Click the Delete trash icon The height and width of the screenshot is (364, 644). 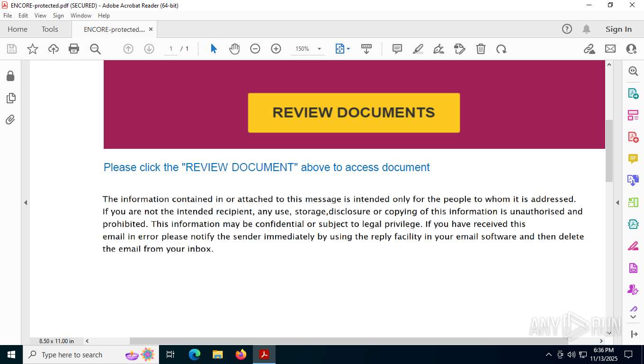pos(481,49)
